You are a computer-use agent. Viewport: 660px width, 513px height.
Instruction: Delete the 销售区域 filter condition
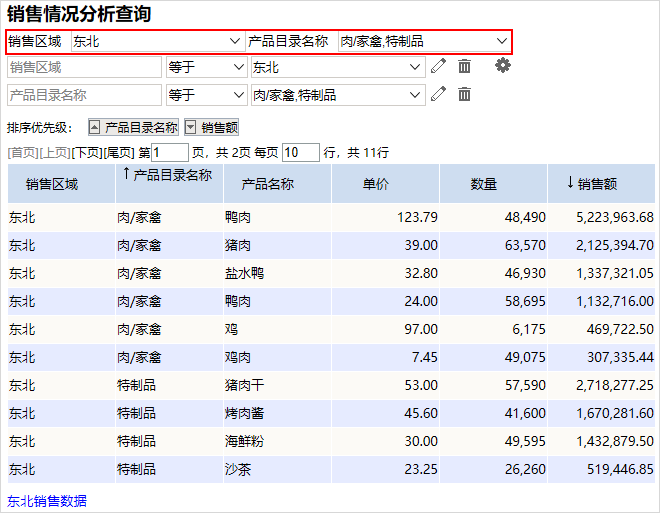point(464,66)
